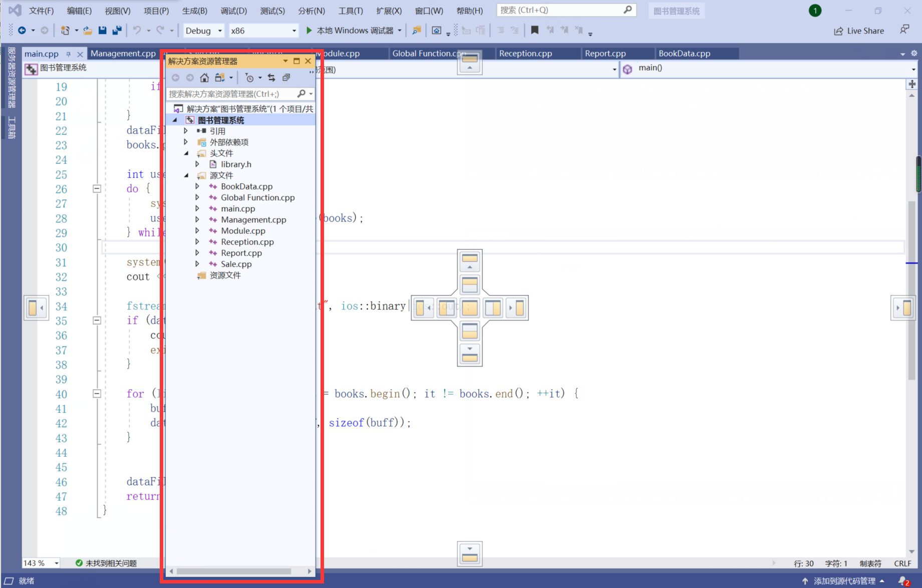Click the Solution Explorer horizontal scrollbar
Image resolution: width=922 pixels, height=588 pixels.
(x=234, y=571)
